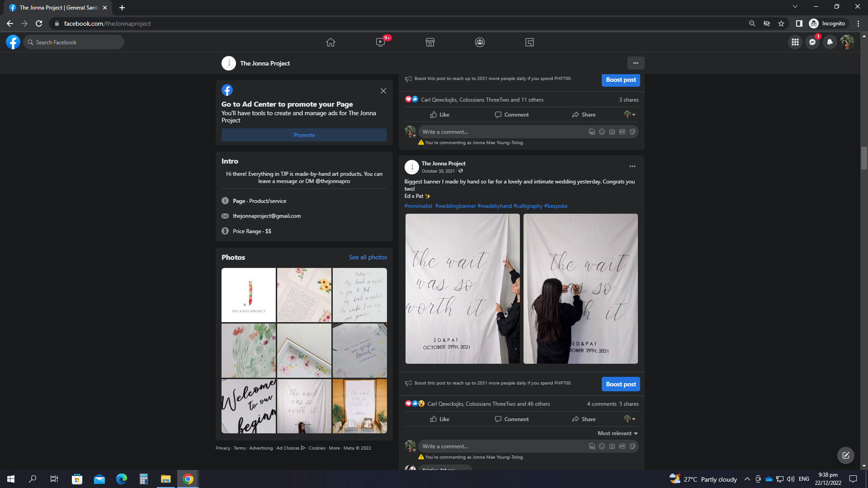Show hidden system tray icons
This screenshot has height=488, width=868.
(x=747, y=479)
